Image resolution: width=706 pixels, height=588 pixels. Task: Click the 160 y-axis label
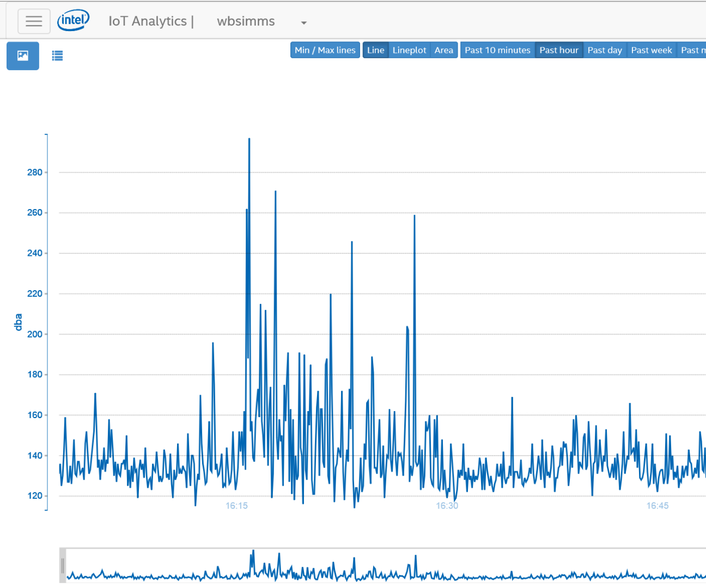tap(35, 415)
